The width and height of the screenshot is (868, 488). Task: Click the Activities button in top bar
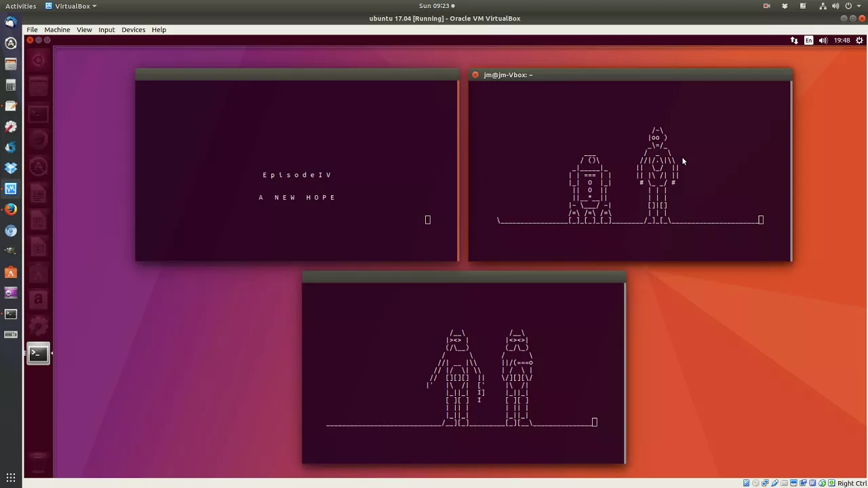(x=20, y=6)
